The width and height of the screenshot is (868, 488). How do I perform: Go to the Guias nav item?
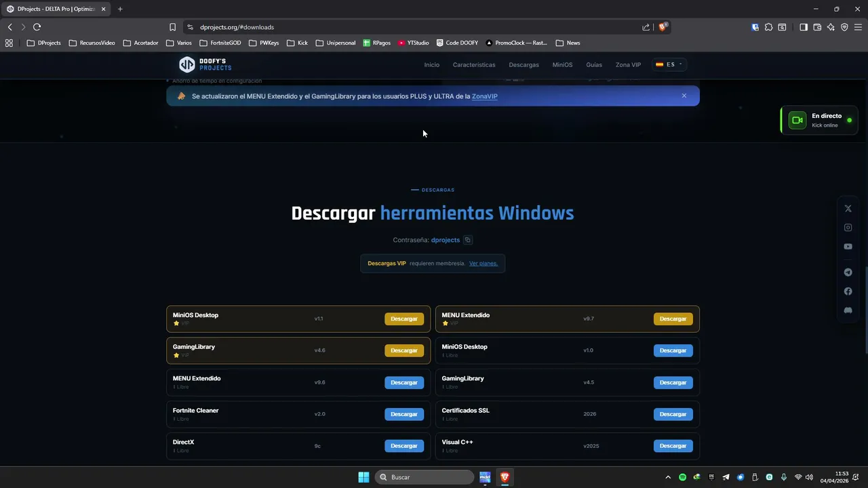(594, 64)
